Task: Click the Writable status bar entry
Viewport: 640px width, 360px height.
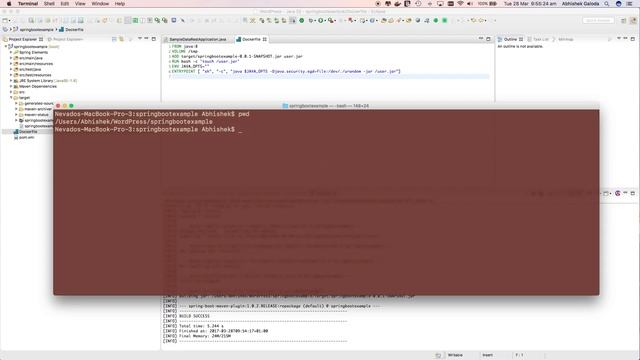Action: [455, 355]
